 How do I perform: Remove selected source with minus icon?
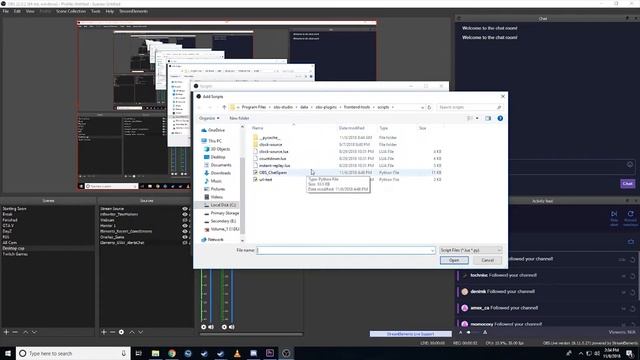[x=112, y=332]
